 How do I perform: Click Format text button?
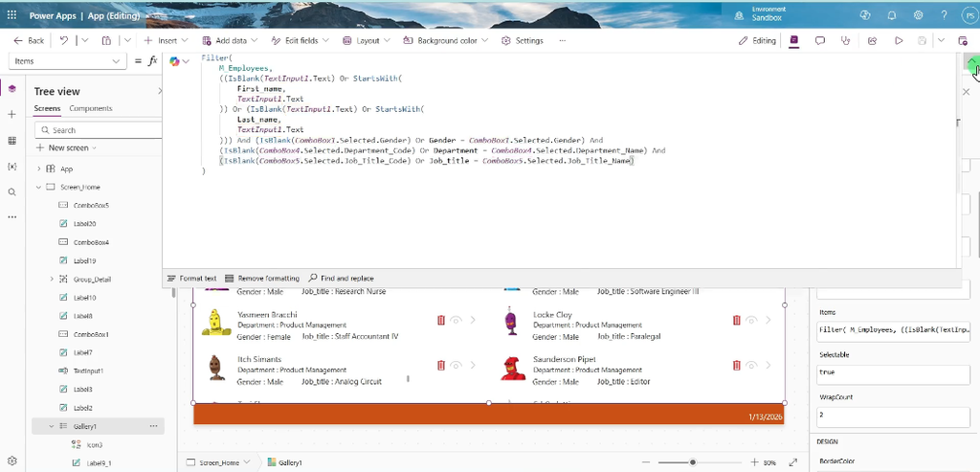[x=191, y=279]
